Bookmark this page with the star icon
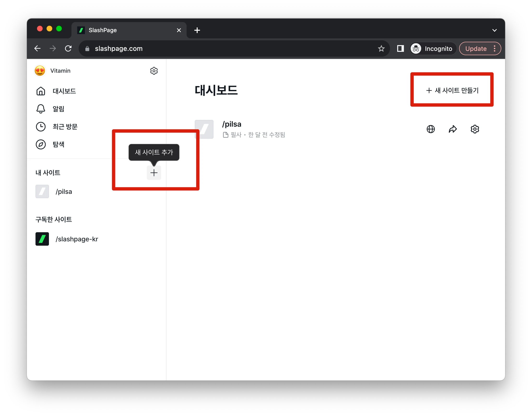 [381, 48]
